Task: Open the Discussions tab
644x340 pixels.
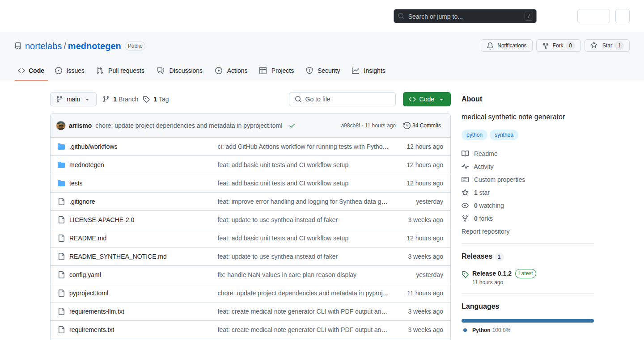Action: 180,71
